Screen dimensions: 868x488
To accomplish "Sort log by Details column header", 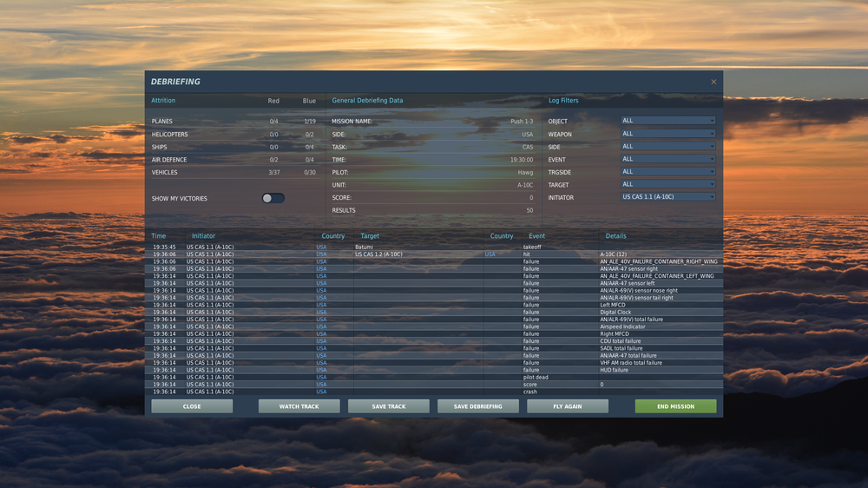I will pos(615,236).
